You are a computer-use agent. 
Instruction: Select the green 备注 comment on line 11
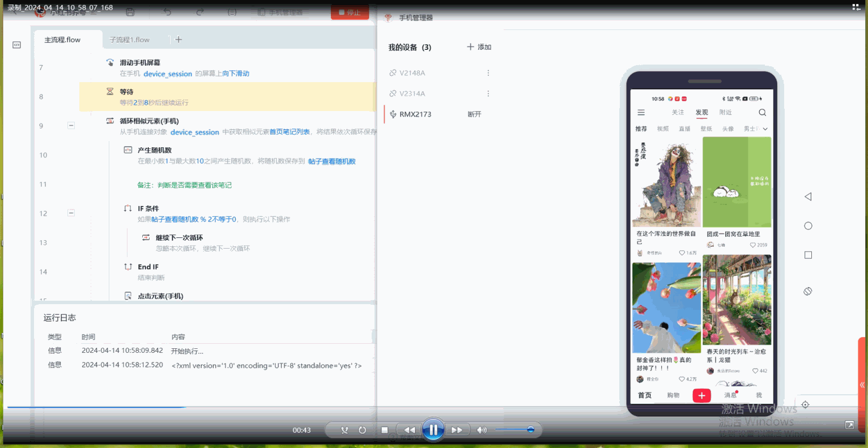point(185,185)
